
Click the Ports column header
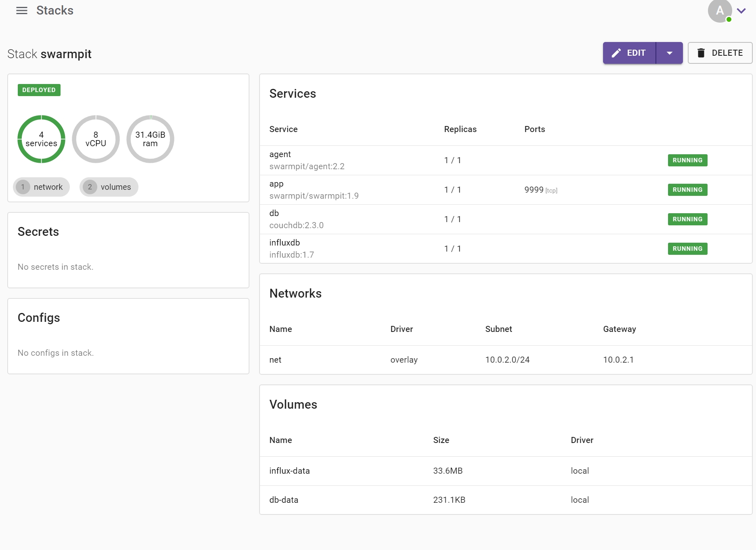tap(534, 129)
